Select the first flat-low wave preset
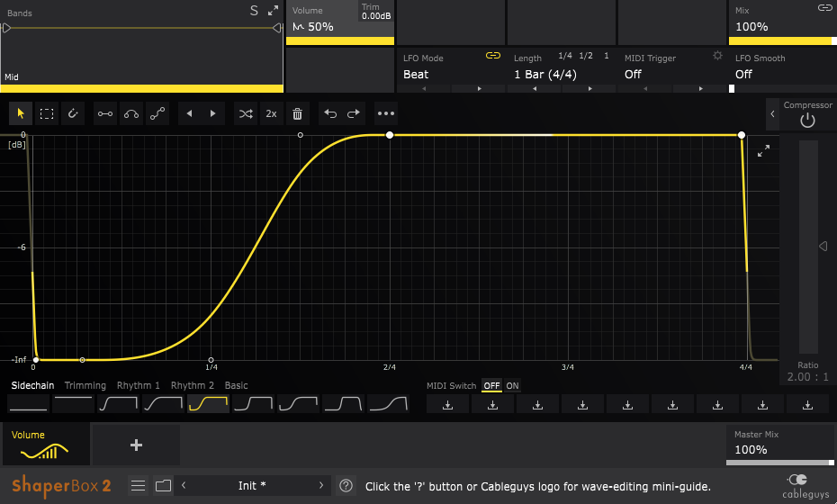This screenshot has width=837, height=504. tap(28, 404)
